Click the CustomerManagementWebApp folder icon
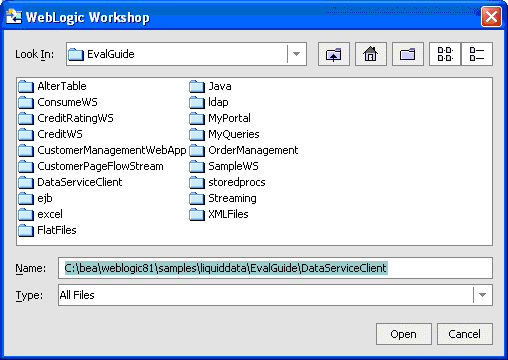The height and width of the screenshot is (360, 508). click(x=26, y=150)
